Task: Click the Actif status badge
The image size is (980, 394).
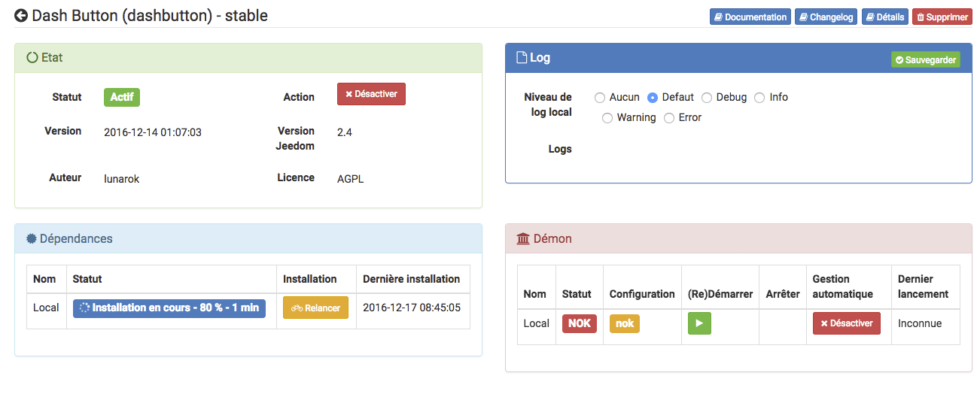Action: 121,97
